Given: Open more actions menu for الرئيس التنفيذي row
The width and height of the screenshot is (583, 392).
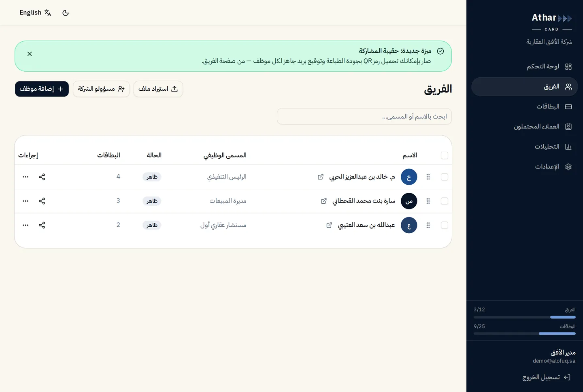Looking at the screenshot, I should coord(26,177).
